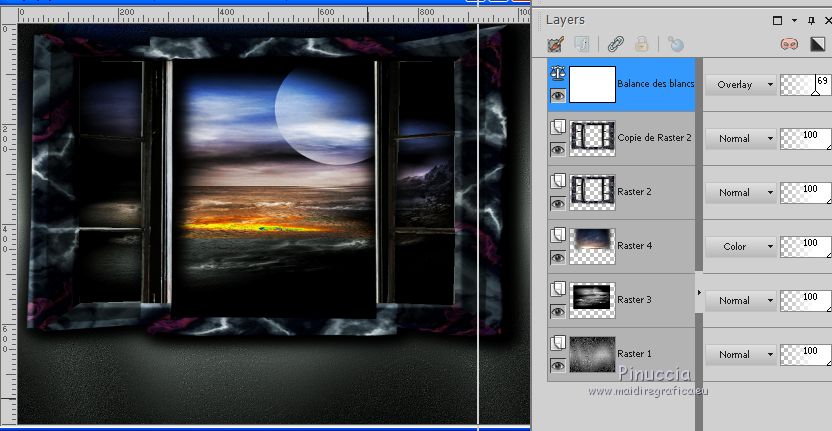This screenshot has width=832, height=431.
Task: Hide the Raster 1 layer
Action: tap(558, 365)
